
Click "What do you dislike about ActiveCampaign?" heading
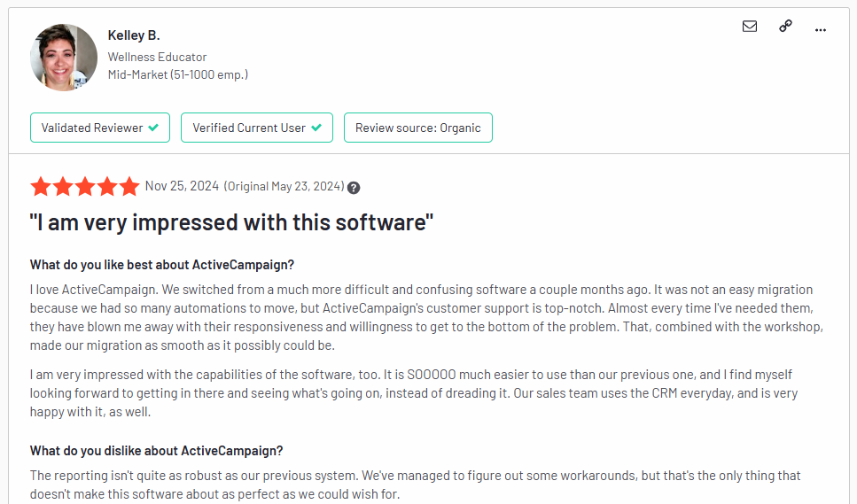[x=156, y=451]
